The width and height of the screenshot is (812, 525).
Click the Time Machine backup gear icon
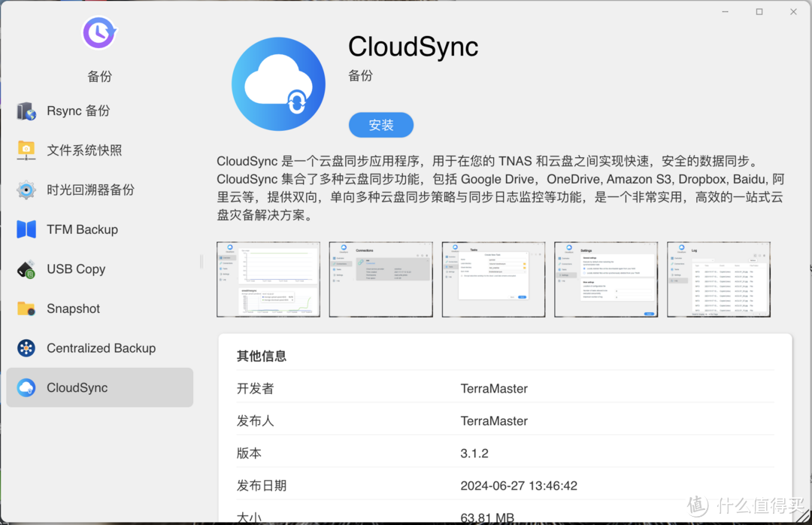point(26,190)
